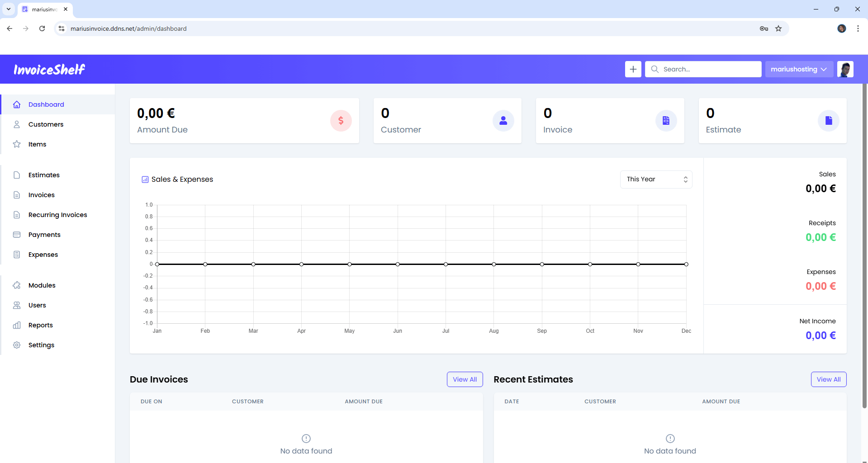Focus the Search input field

click(709, 69)
